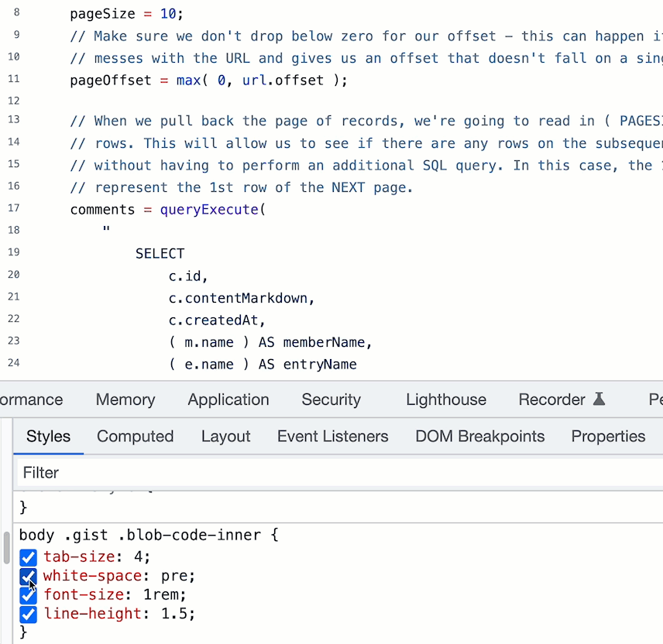Select the Lighthouse panel
This screenshot has height=644, width=663.
click(446, 399)
